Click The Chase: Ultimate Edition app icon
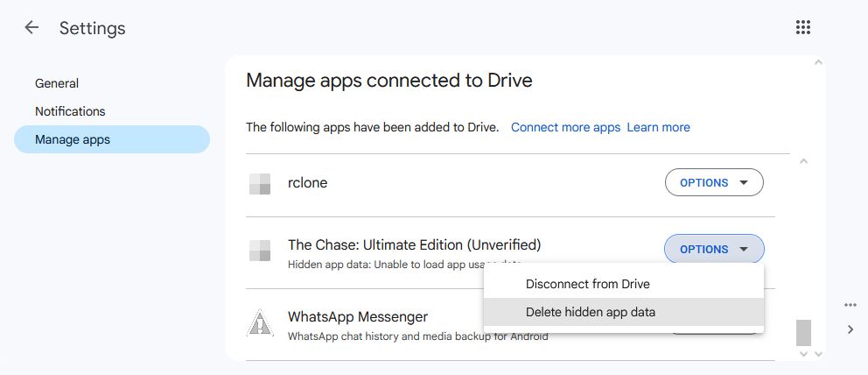 (260, 251)
